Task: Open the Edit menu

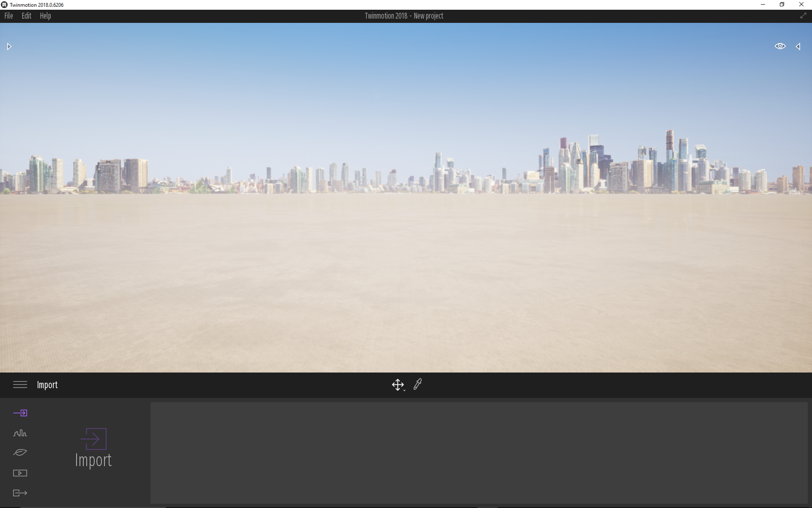Action: pos(27,16)
